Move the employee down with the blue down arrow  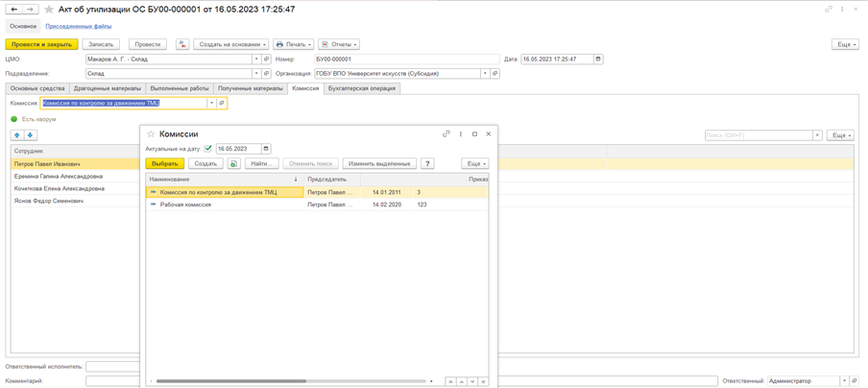click(30, 135)
